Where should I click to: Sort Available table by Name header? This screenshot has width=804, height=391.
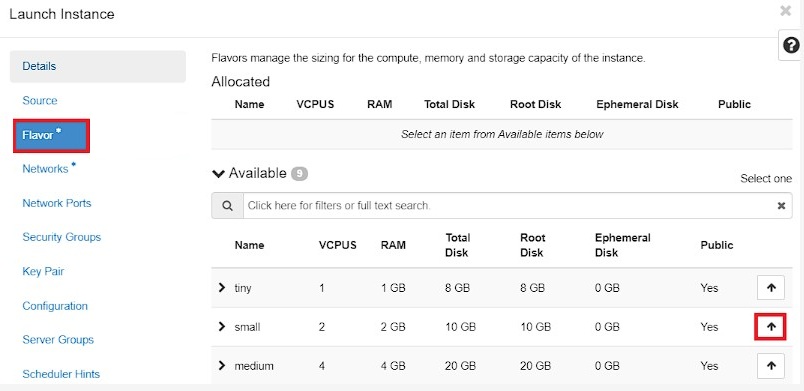coord(249,245)
